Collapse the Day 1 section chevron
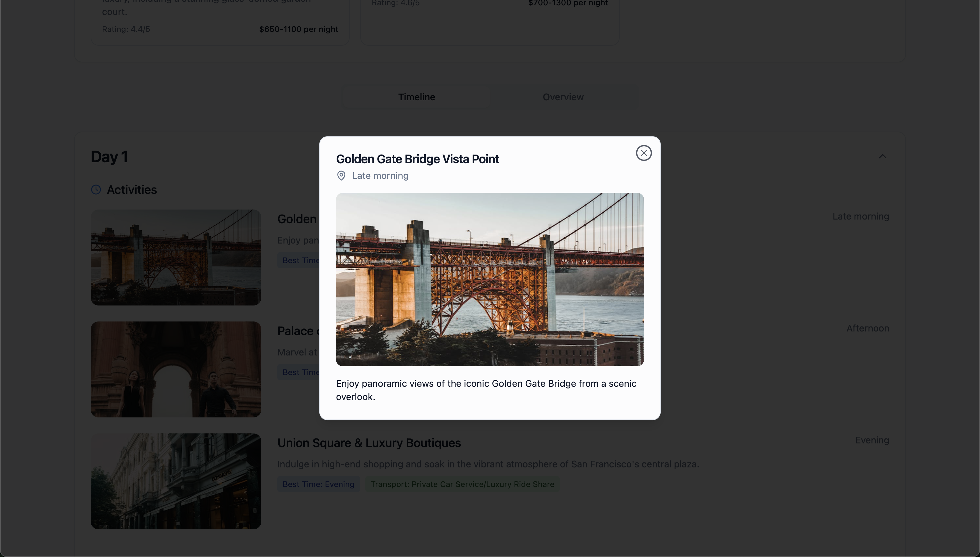This screenshot has height=557, width=980. tap(882, 157)
